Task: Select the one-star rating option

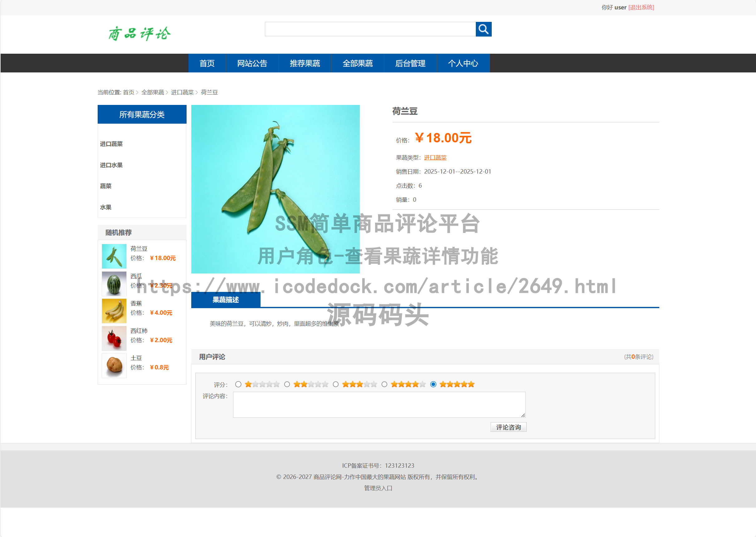Action: [238, 384]
